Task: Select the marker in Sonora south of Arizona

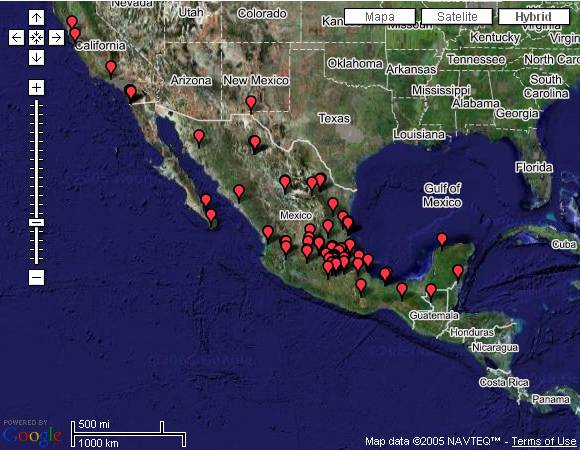Action: coord(199,137)
